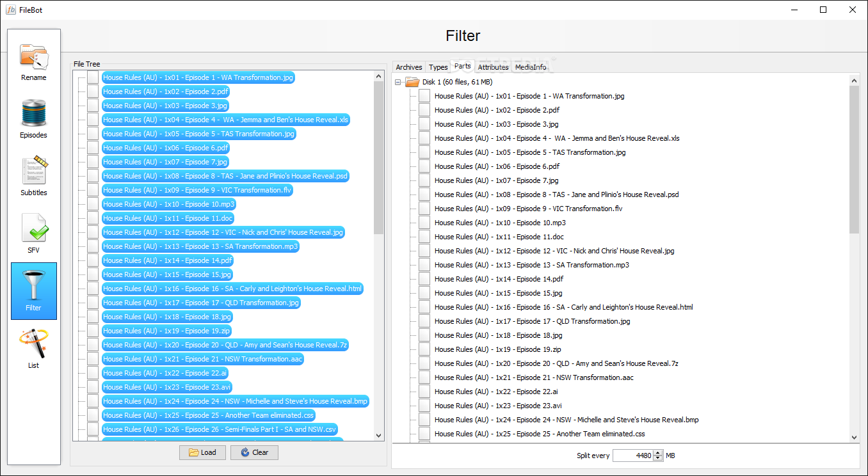Click the File Tree vertical scrollbar thumb

(378, 158)
